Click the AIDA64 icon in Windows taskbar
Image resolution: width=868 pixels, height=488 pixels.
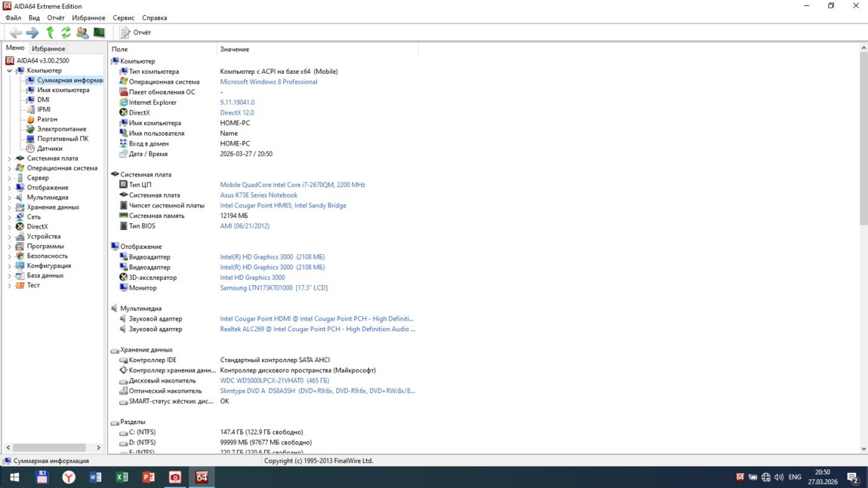tap(202, 477)
